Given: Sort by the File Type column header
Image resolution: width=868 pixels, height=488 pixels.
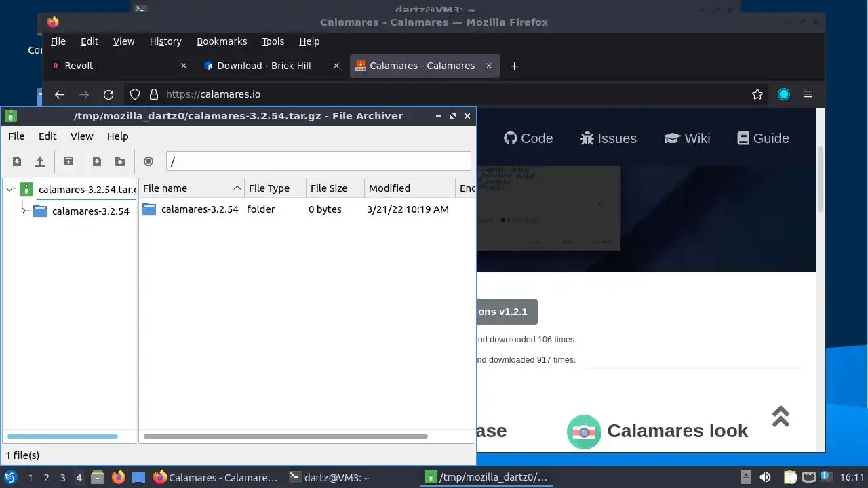Looking at the screenshot, I should tap(275, 188).
